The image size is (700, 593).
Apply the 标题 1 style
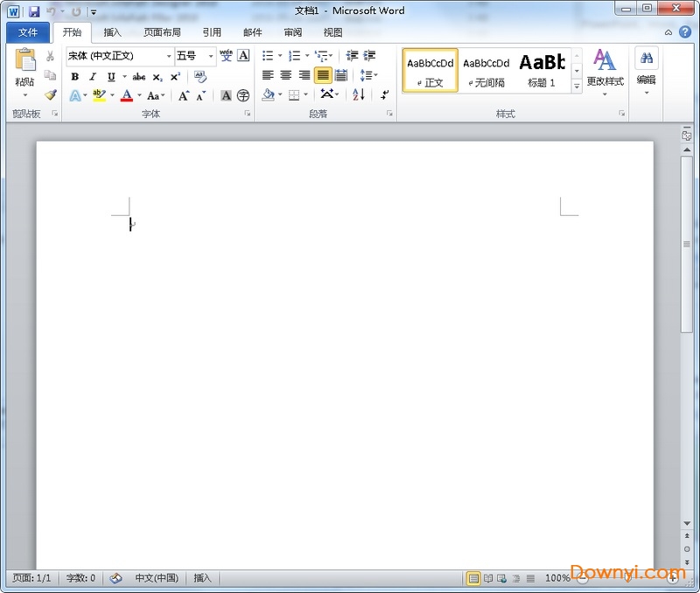[x=542, y=68]
